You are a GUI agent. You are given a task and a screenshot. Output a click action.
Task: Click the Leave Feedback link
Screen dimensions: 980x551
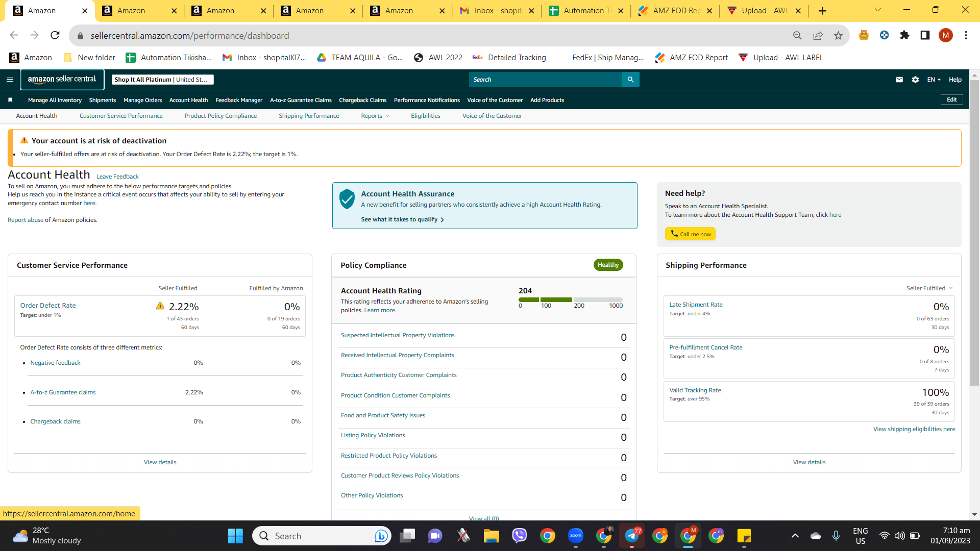(x=117, y=177)
